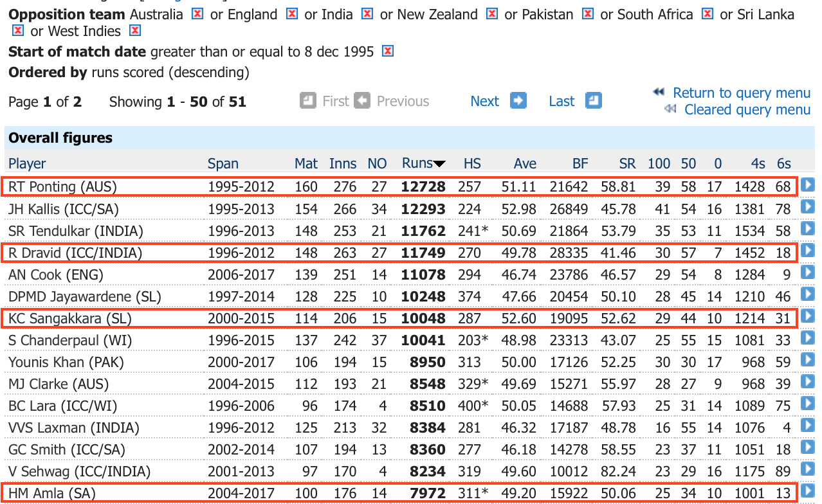Open the S Chanderpaul row arrow menu
Viewport: 822px width, 504px height.
(807, 338)
